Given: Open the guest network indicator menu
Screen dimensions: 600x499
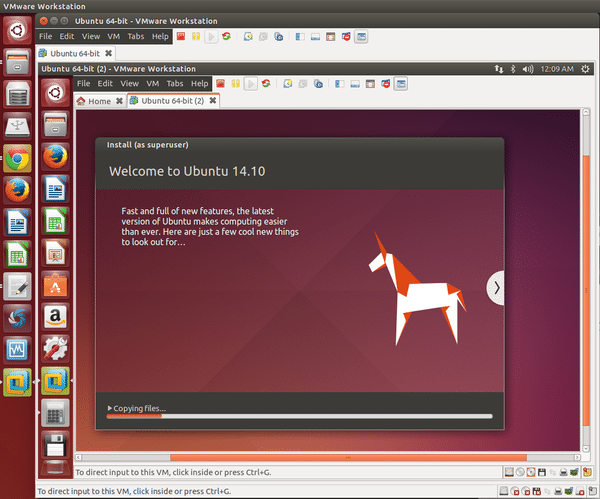Looking at the screenshot, I should tap(499, 69).
